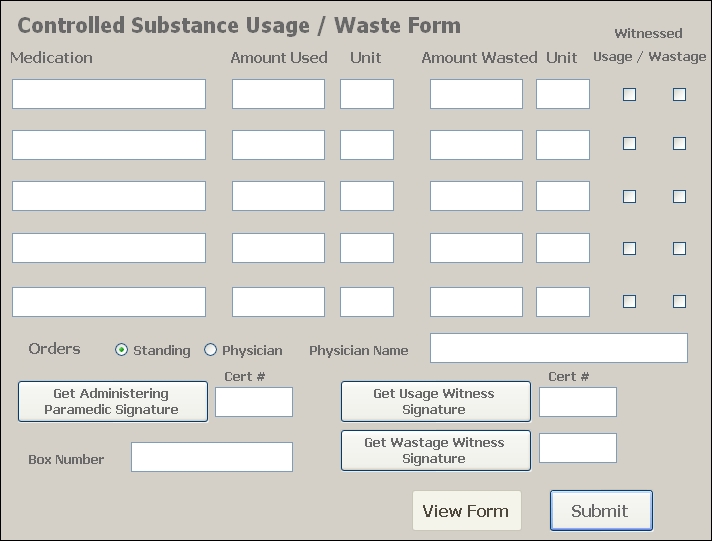Screen dimensions: 712x541
Task: Tick the third row Witnessed Usage checkbox
Action: pos(629,197)
